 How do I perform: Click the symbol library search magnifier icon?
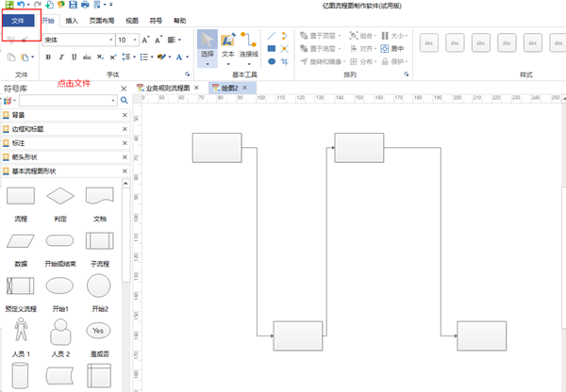pyautogui.click(x=124, y=100)
